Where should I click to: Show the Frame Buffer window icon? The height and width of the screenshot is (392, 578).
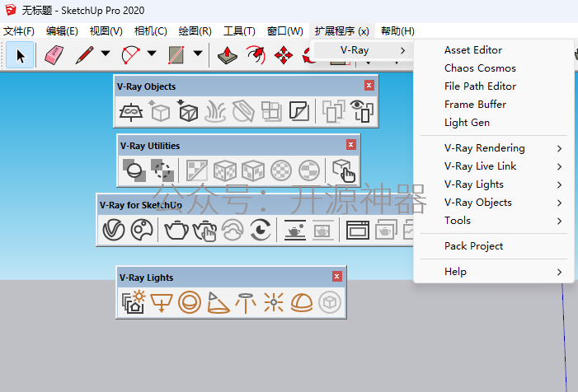coord(357,230)
